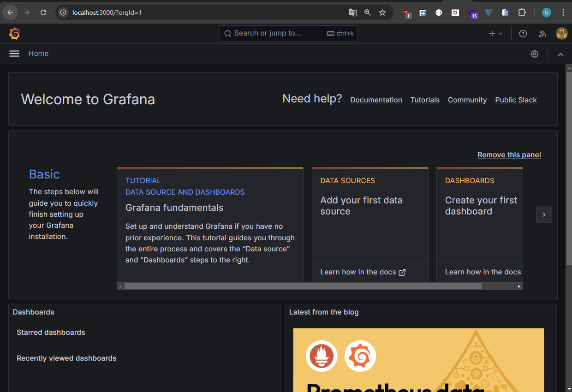Open the McAfee extension icon
Viewport: 572px width, 392px height.
coord(455,12)
